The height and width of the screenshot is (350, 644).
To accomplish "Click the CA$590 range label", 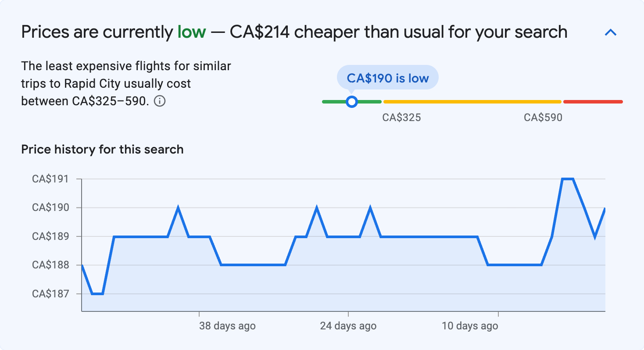I will coord(543,118).
